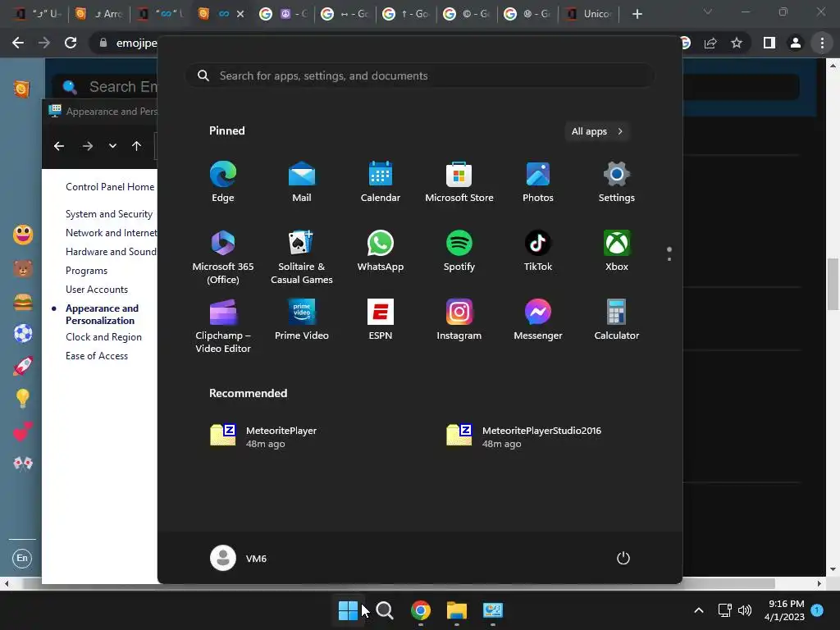Click the Windows Start button on taskbar

(348, 610)
